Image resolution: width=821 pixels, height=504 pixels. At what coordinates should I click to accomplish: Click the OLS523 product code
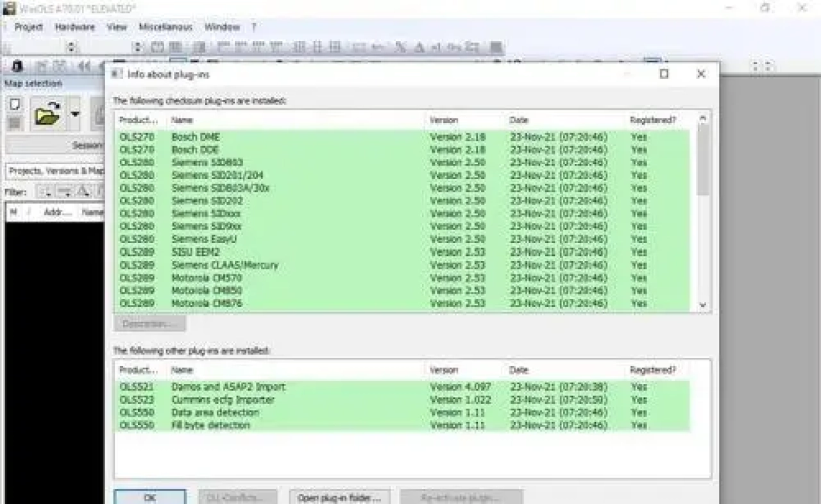point(137,399)
